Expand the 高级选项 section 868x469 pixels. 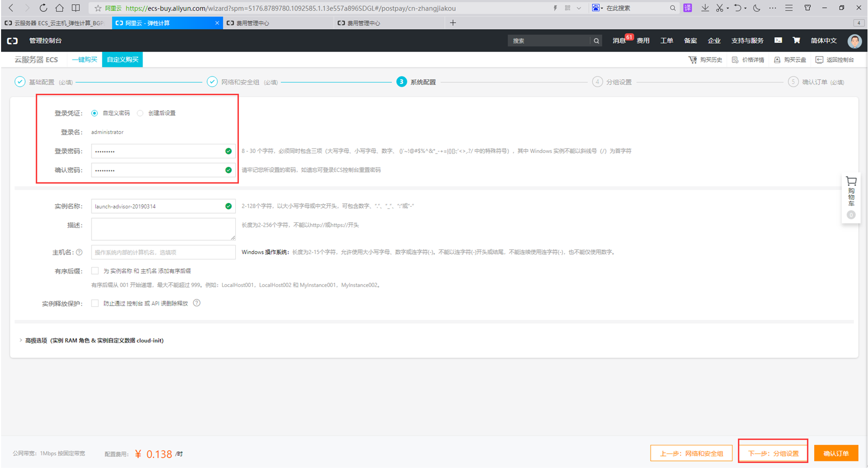click(x=91, y=340)
